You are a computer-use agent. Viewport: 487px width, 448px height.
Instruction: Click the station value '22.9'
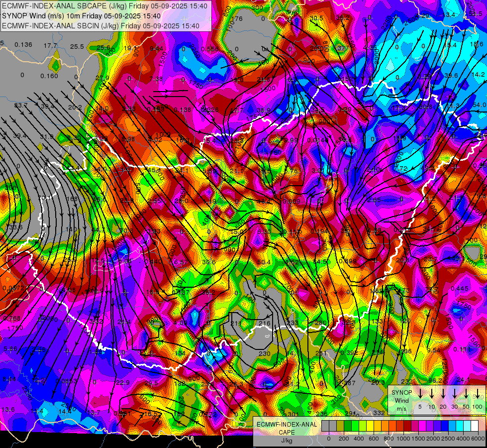123,383
